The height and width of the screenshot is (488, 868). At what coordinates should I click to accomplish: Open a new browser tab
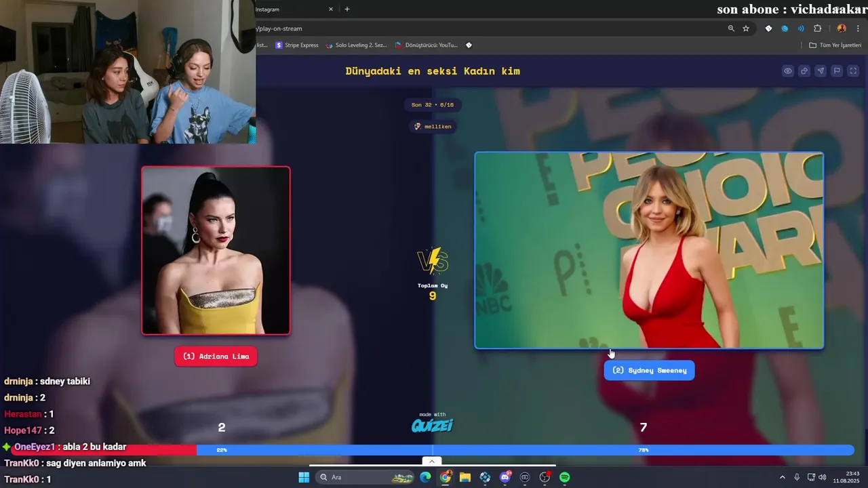[347, 9]
